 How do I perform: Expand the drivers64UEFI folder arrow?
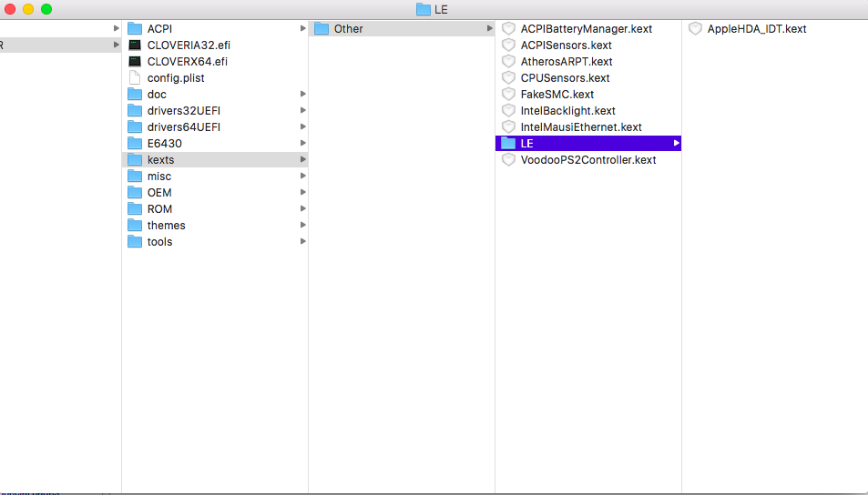tap(302, 127)
